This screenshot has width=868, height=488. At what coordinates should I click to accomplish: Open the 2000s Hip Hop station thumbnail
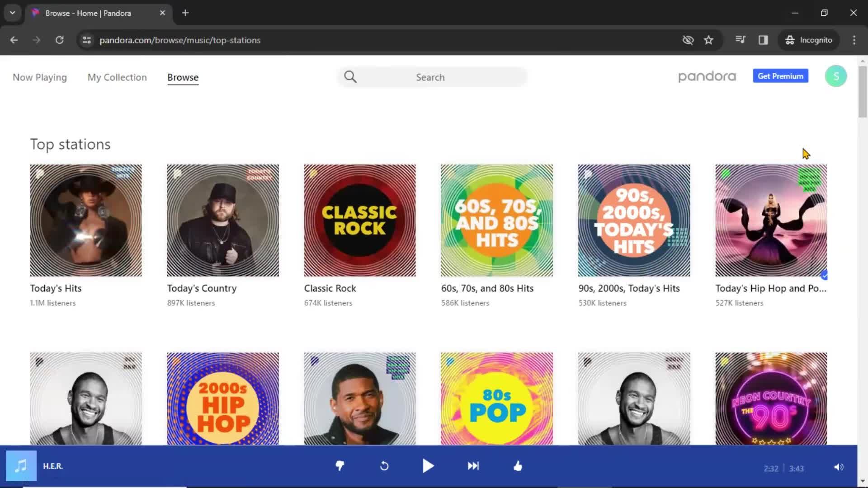pyautogui.click(x=223, y=399)
